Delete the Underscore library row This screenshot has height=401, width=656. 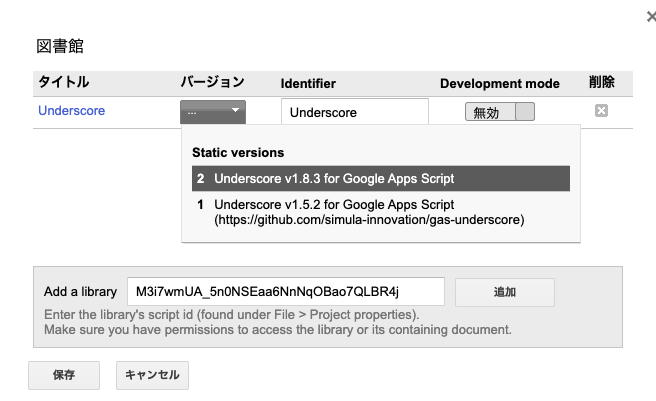601,111
